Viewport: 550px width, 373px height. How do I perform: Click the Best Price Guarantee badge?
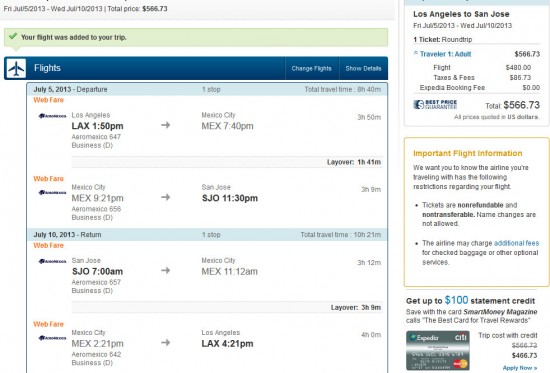point(435,104)
